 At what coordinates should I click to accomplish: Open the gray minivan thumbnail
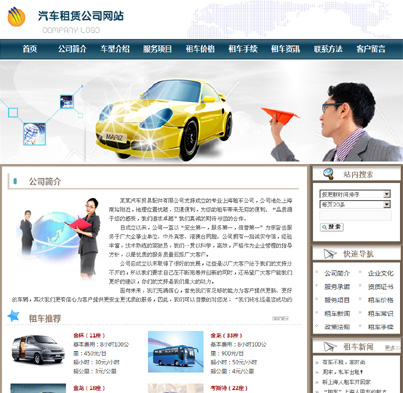point(38,349)
